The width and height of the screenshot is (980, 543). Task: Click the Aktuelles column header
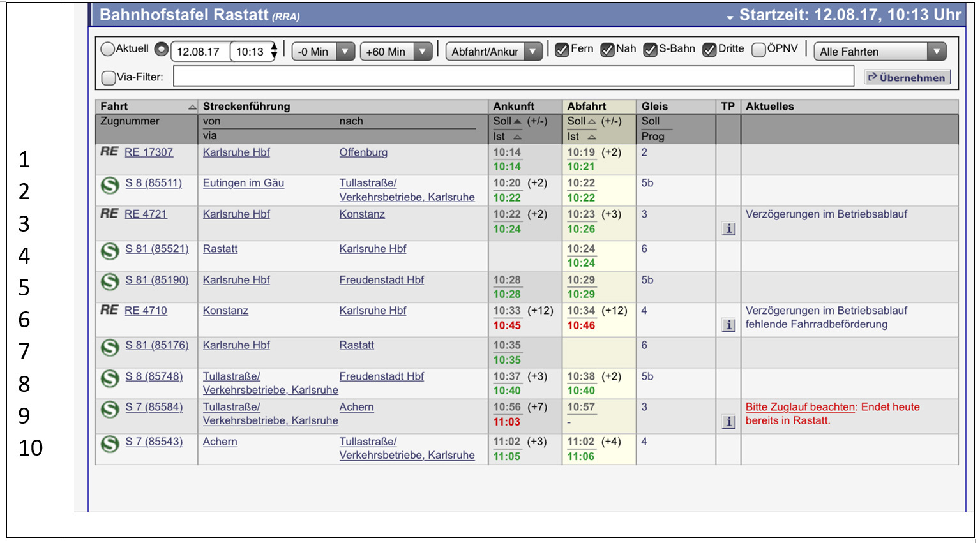coord(770,107)
